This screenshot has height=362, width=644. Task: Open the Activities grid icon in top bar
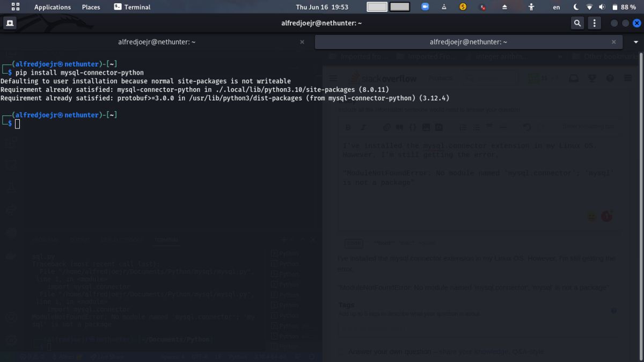click(16, 7)
